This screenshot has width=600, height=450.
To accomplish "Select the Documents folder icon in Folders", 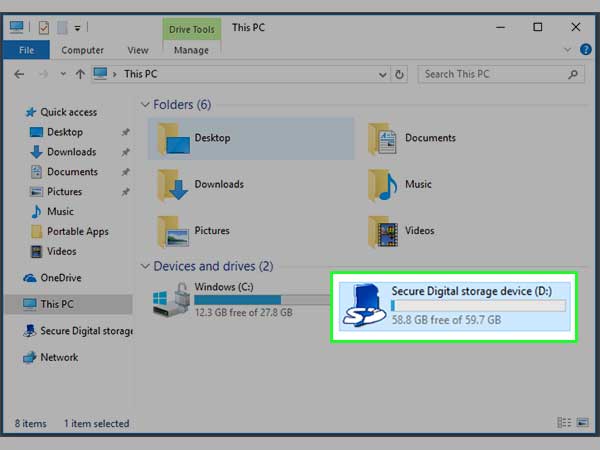I will [x=382, y=139].
